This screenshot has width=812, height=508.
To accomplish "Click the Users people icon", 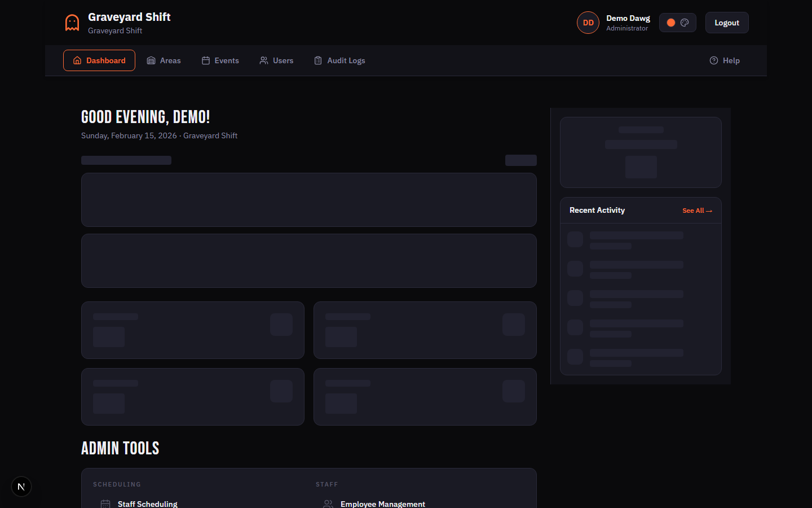I will click(x=263, y=60).
